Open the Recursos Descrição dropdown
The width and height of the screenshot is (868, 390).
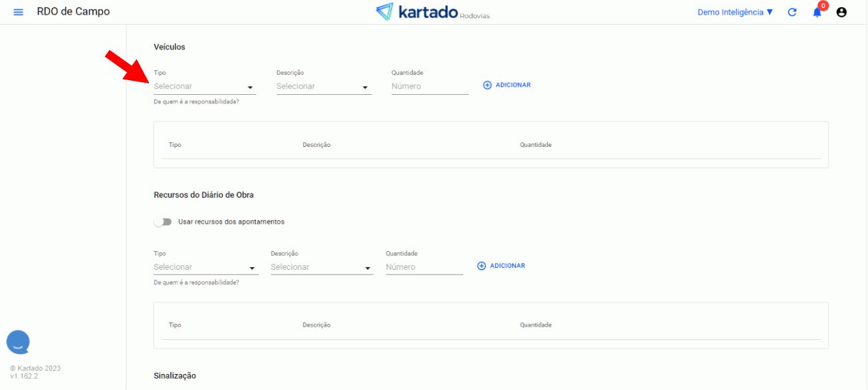322,267
